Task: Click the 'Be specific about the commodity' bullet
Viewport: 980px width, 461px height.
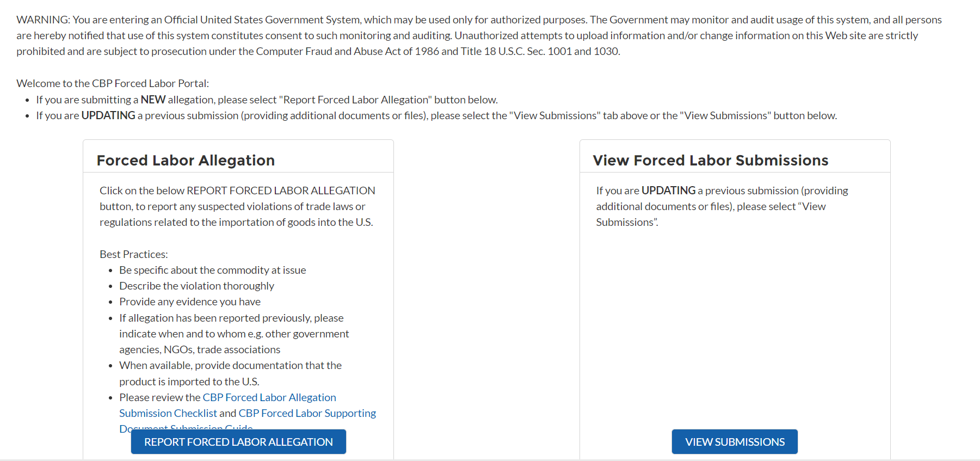Action: coord(212,270)
